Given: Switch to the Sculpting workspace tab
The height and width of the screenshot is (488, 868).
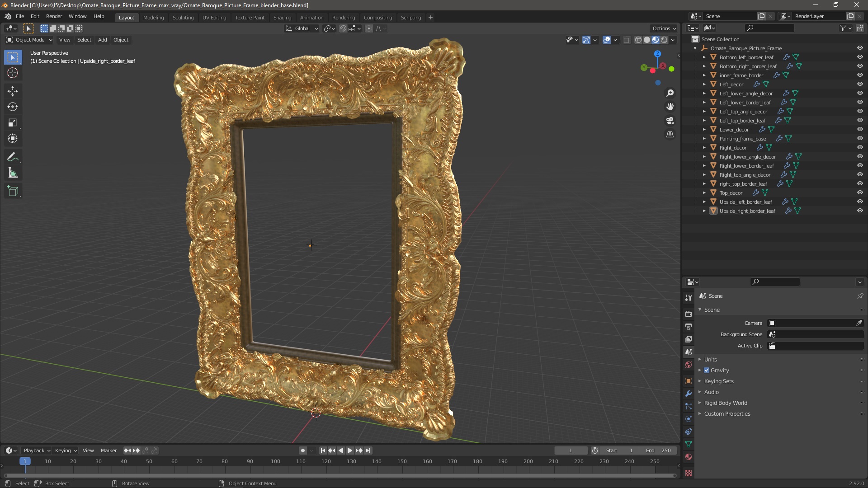Looking at the screenshot, I should (x=183, y=17).
